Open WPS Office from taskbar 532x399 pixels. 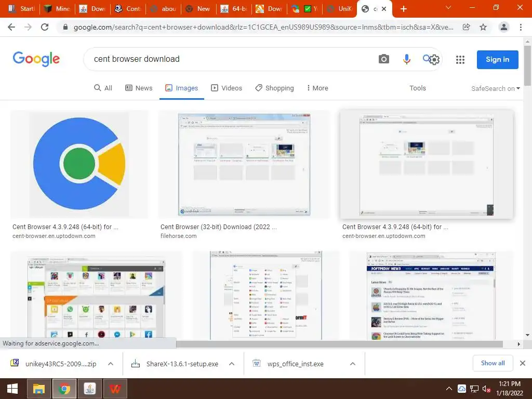click(115, 389)
